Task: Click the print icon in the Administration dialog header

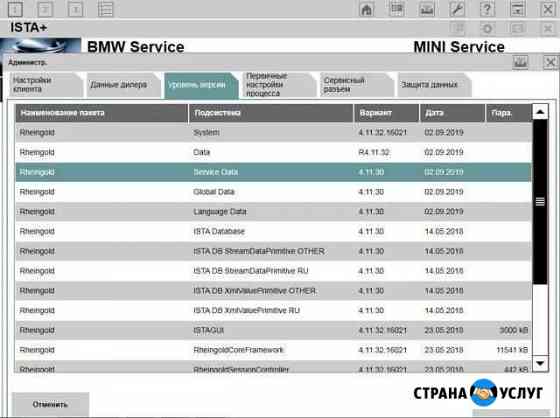Action: (520, 62)
